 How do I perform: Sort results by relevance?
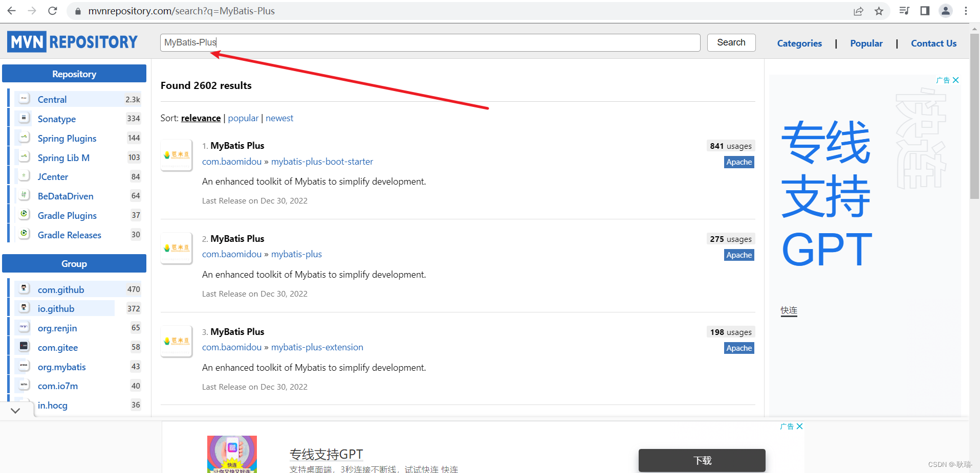(x=201, y=118)
